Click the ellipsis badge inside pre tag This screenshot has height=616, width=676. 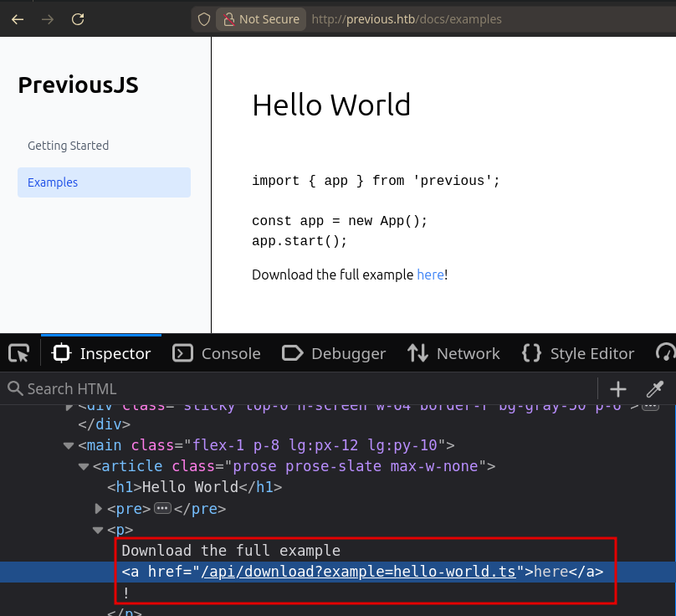(x=163, y=508)
